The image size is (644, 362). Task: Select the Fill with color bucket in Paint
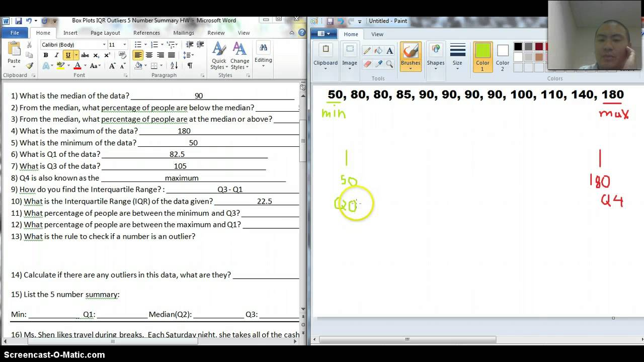coord(378,51)
